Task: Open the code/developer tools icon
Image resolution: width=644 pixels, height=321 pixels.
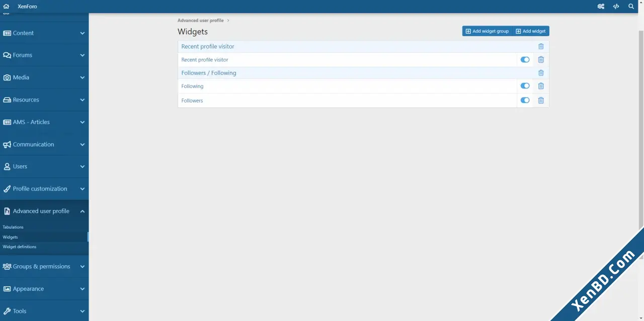Action: [x=616, y=7]
